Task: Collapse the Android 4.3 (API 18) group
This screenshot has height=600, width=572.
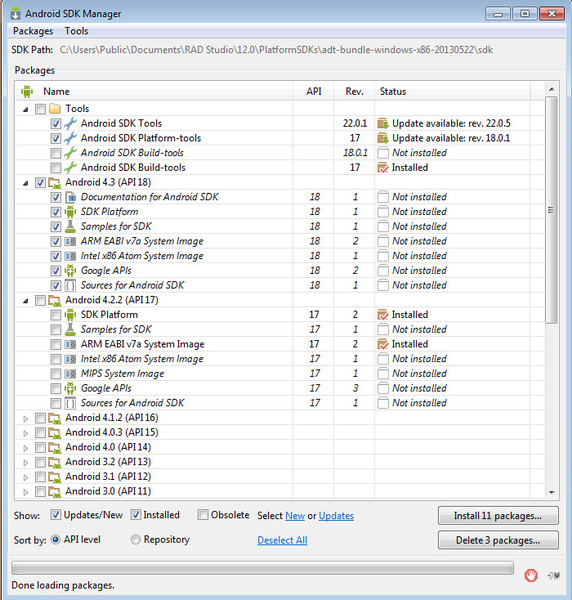Action: [x=26, y=183]
